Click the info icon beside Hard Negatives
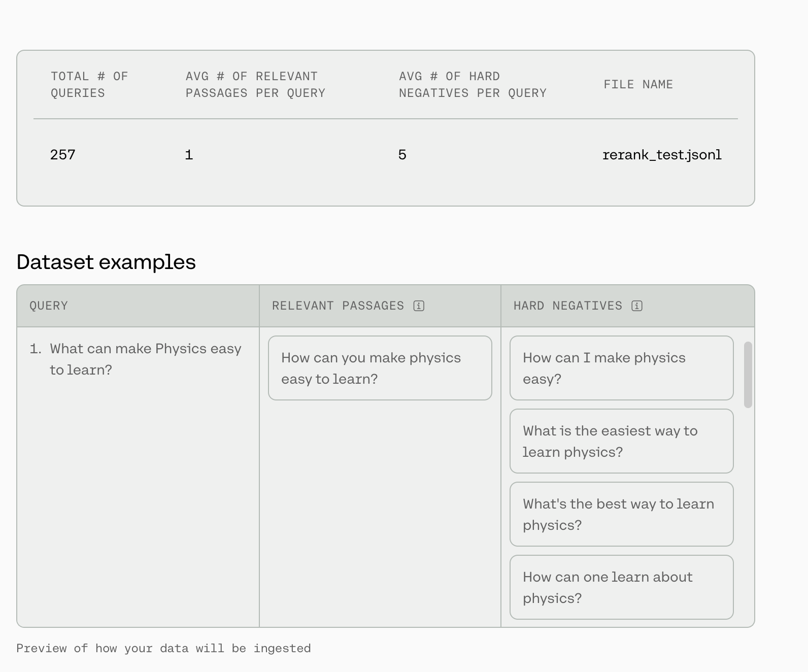Viewport: 808px width, 672px height. (x=637, y=306)
